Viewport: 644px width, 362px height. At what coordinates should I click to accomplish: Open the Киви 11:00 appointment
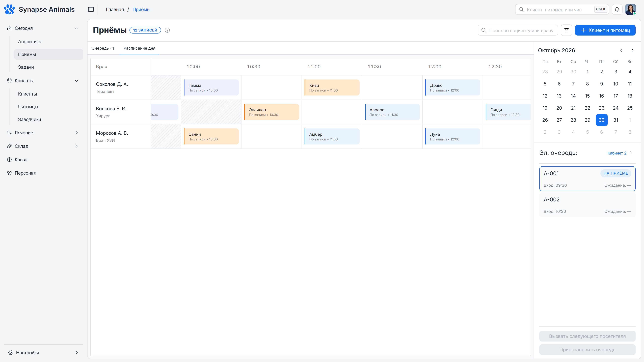point(332,87)
